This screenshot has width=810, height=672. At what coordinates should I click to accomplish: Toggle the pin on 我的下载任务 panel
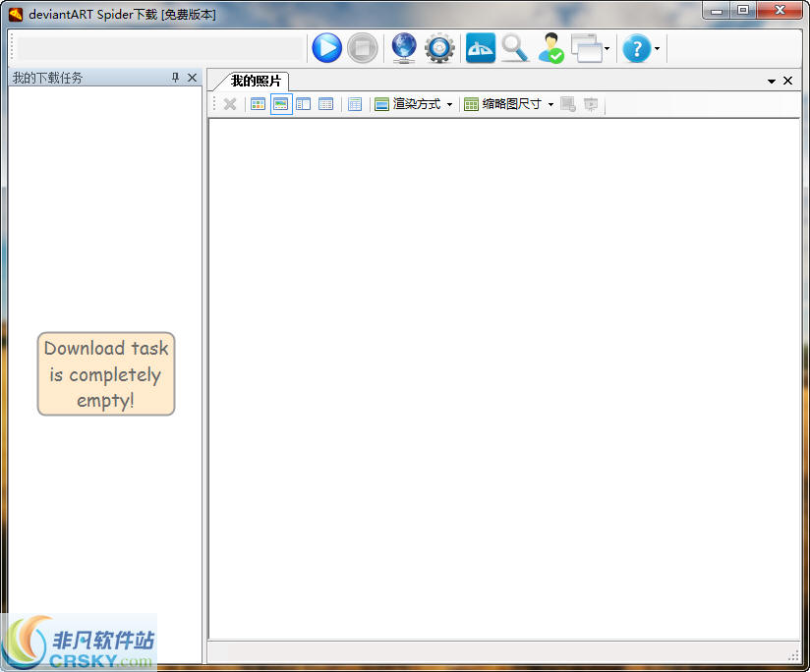(177, 78)
